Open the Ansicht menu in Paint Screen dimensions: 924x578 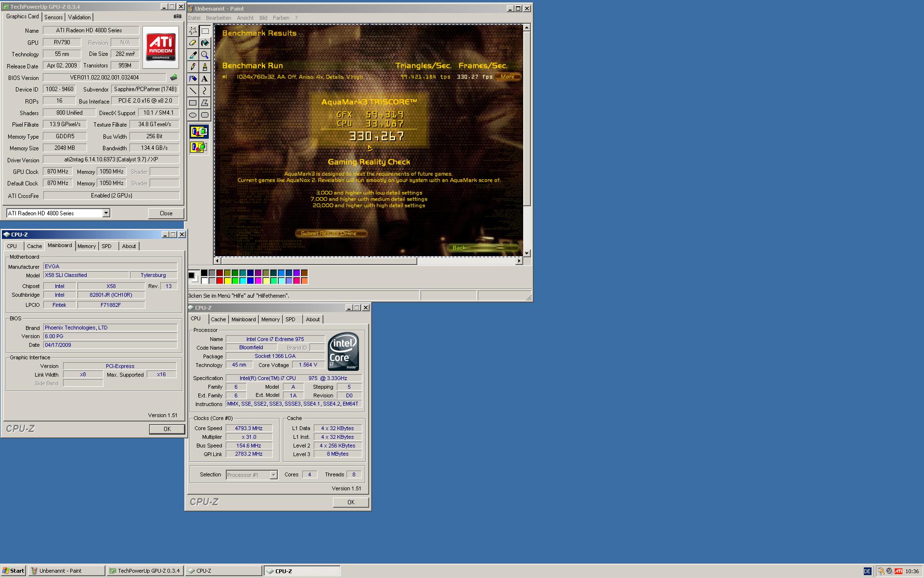(x=245, y=18)
